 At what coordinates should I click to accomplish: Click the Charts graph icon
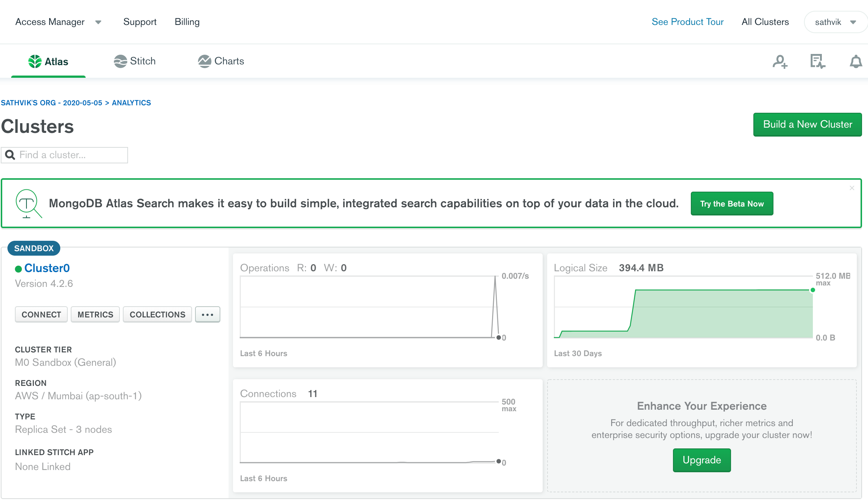point(204,61)
